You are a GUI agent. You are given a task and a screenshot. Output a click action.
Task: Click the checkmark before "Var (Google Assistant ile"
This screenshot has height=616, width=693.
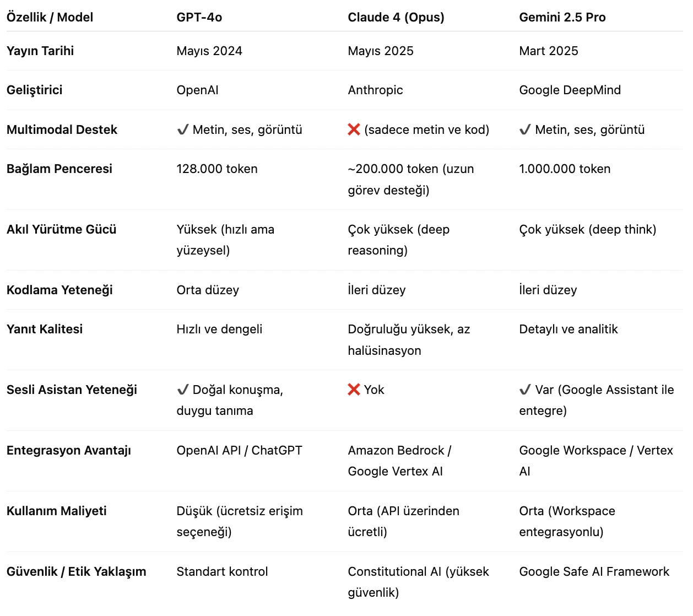[525, 390]
